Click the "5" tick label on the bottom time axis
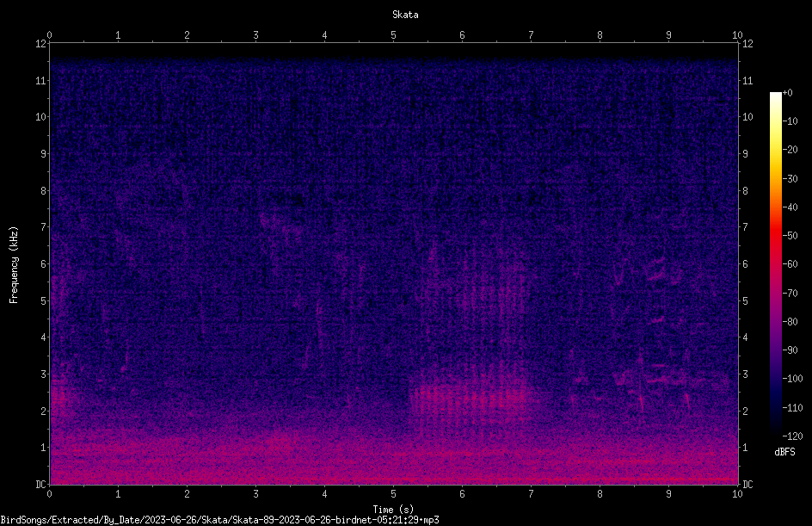 pyautogui.click(x=394, y=494)
